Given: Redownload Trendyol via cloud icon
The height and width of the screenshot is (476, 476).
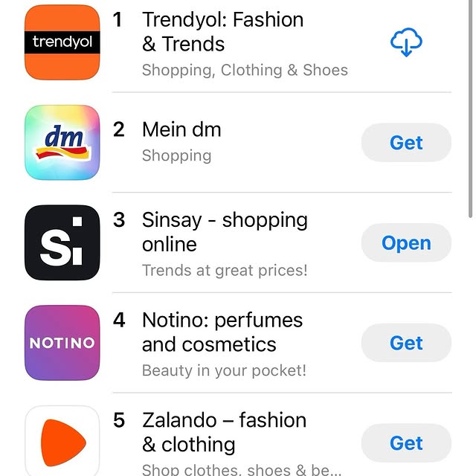Looking at the screenshot, I should (406, 42).
